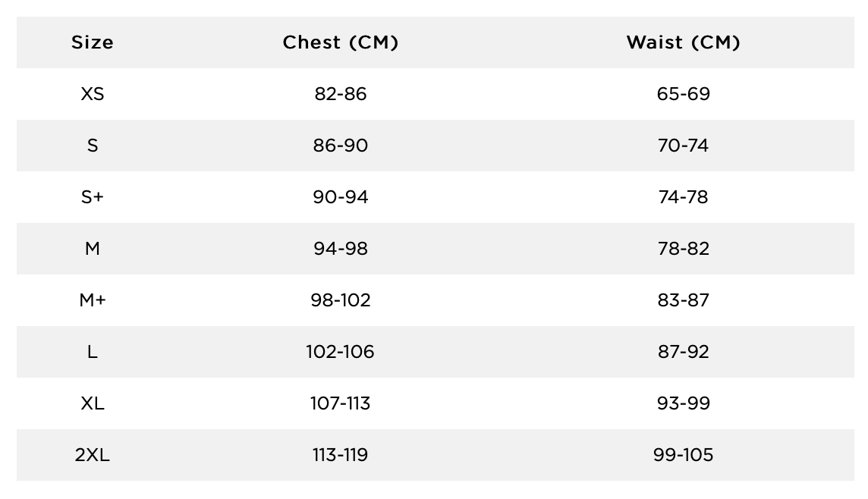Click waist value 83-87

(x=683, y=300)
